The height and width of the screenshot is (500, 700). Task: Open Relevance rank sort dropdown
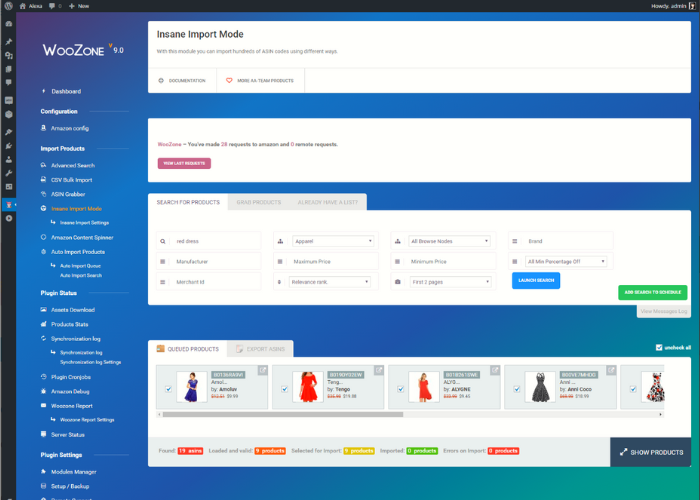pyautogui.click(x=329, y=282)
